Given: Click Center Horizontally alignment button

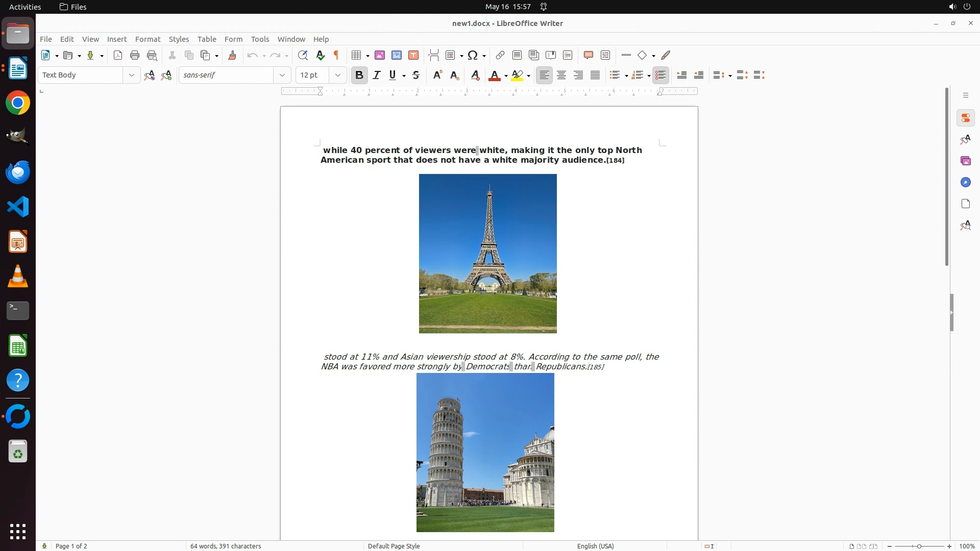Looking at the screenshot, I should [561, 76].
